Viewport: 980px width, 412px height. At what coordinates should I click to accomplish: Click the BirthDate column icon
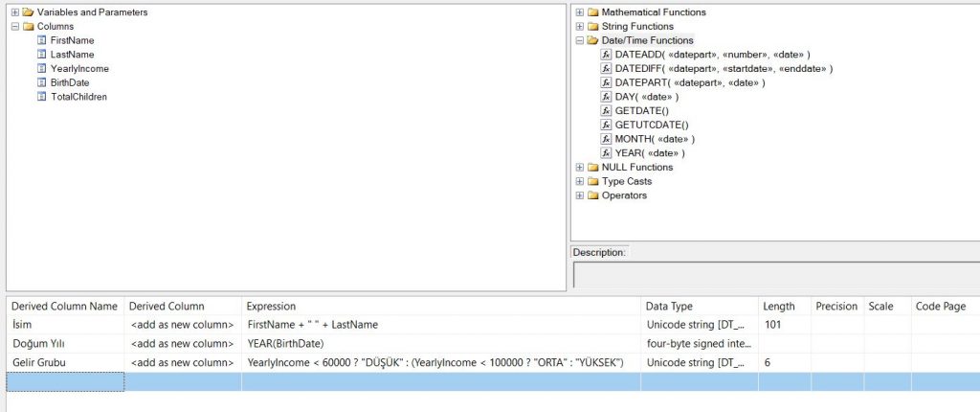click(x=42, y=82)
